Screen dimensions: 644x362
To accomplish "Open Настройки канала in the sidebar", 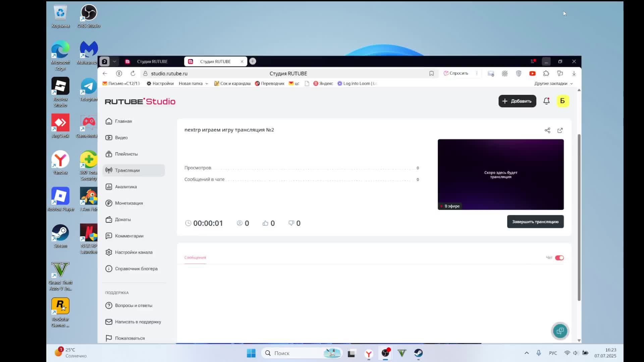I will click(x=133, y=252).
